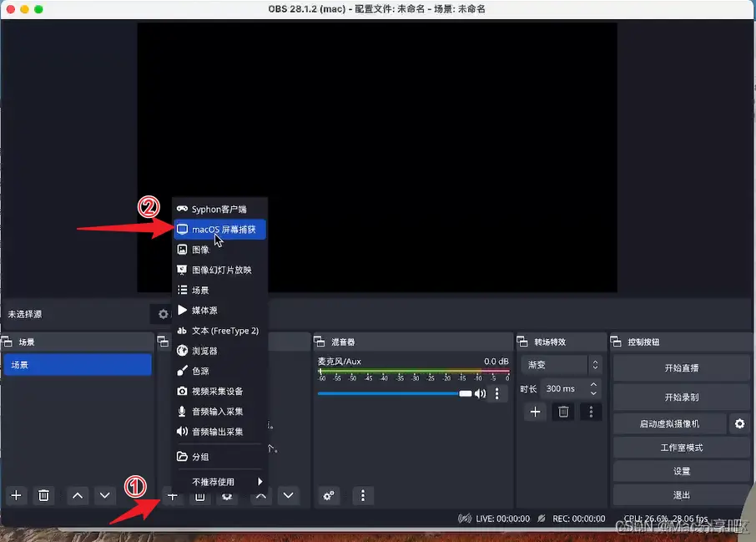Increase transition duration with the stepper arrow

click(x=593, y=384)
